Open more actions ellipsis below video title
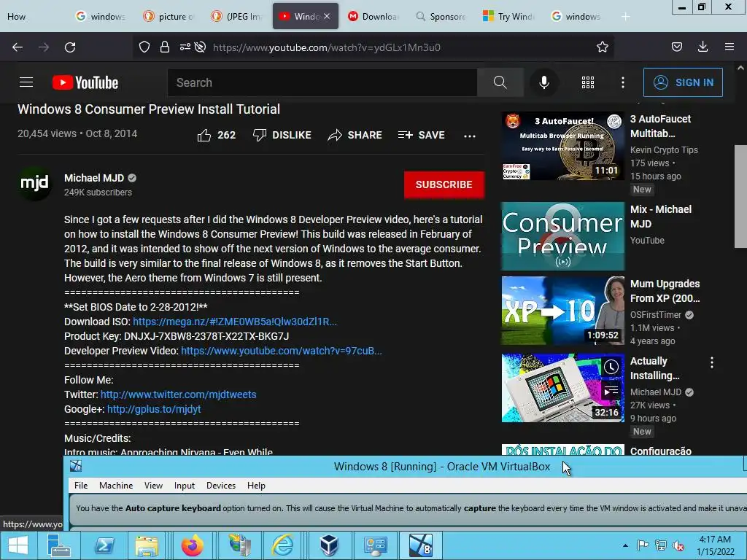Viewport: 747px width, 560px height. tap(470, 136)
